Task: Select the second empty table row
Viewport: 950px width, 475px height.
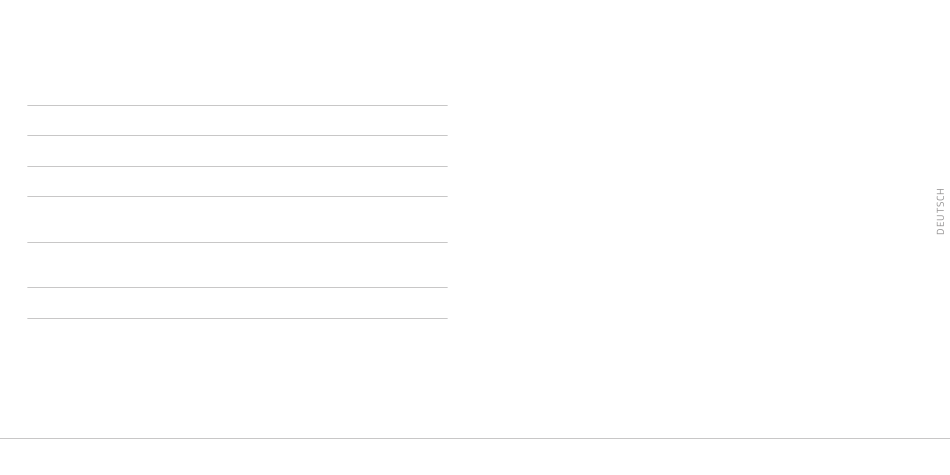Action: coord(238,151)
